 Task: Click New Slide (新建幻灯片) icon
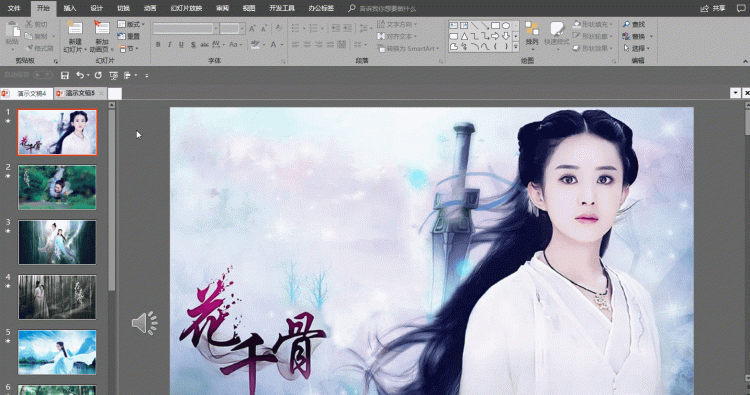(x=75, y=28)
